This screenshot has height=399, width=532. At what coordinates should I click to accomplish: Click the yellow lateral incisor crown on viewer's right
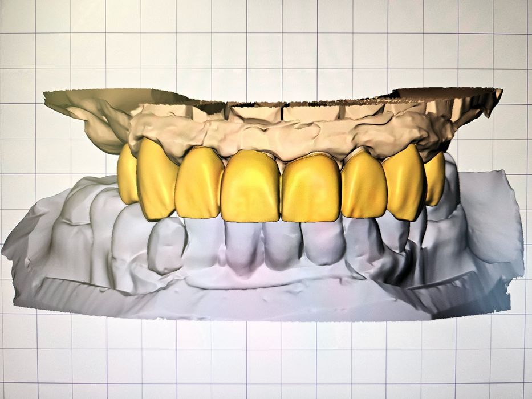click(364, 185)
